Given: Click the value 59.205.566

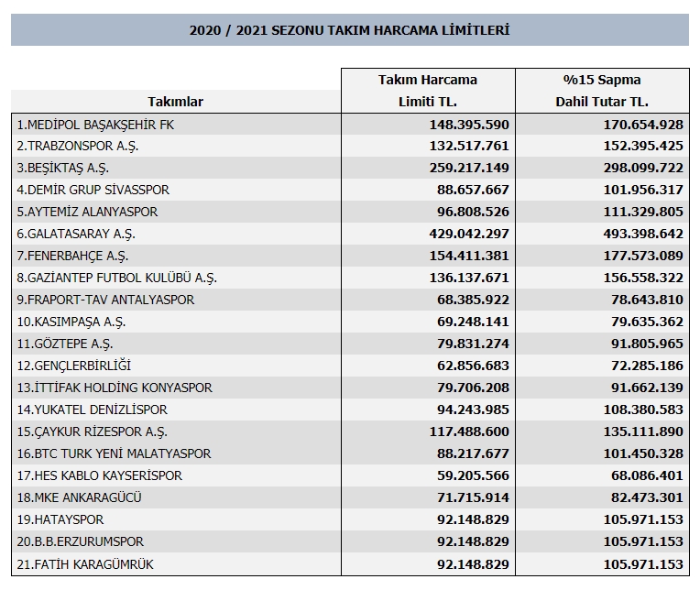Looking at the screenshot, I should click(x=473, y=476).
